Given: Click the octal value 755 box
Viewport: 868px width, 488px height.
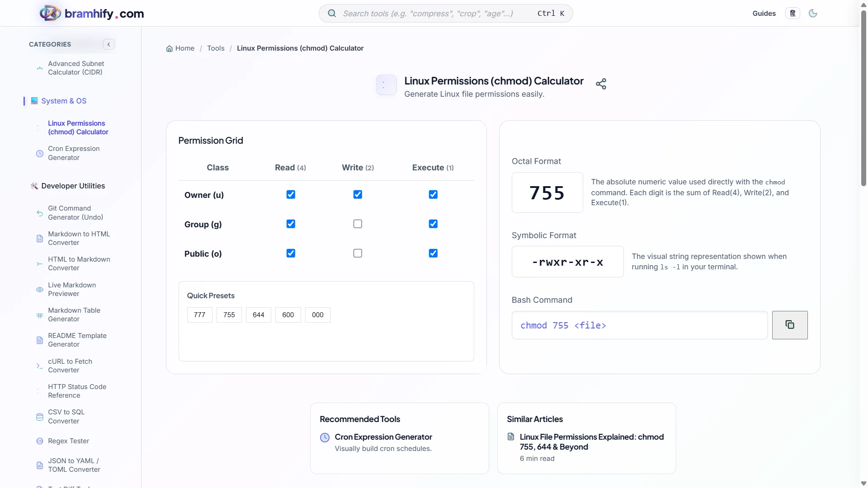Looking at the screenshot, I should [x=547, y=193].
